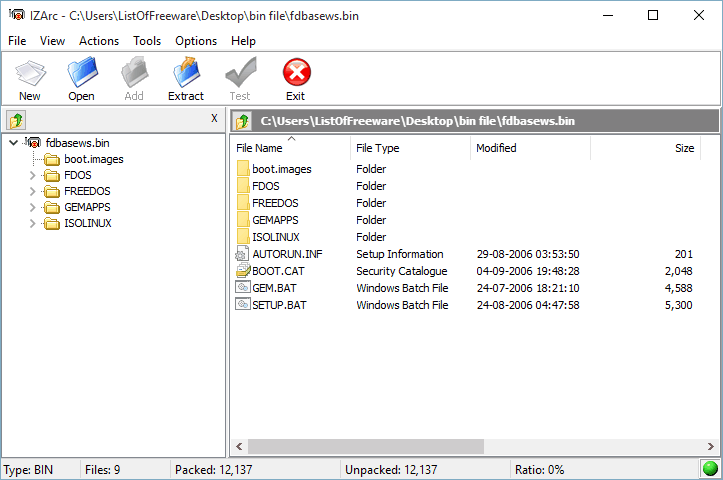Select GEMAPPS label in the folder tree

click(x=87, y=207)
